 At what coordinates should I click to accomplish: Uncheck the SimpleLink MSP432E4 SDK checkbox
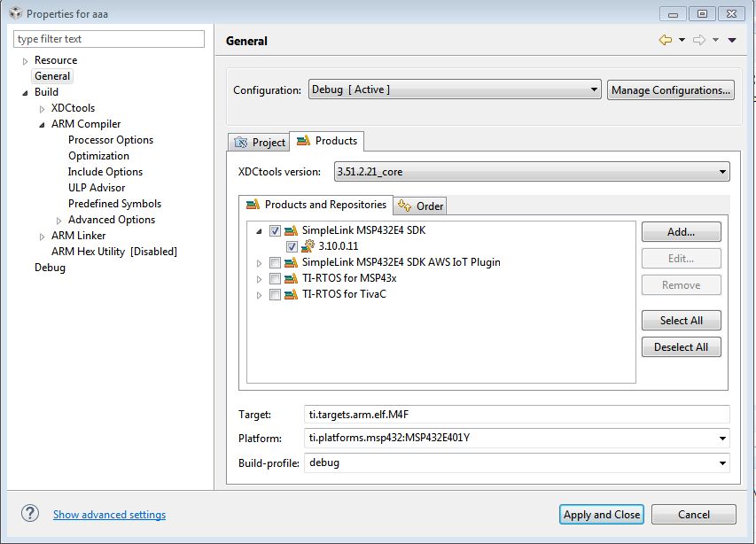275,230
